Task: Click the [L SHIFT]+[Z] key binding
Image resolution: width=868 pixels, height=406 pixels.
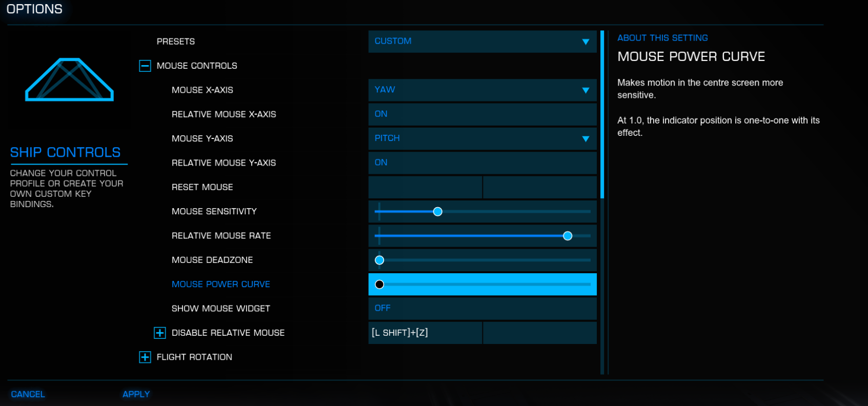Action: 425,333
